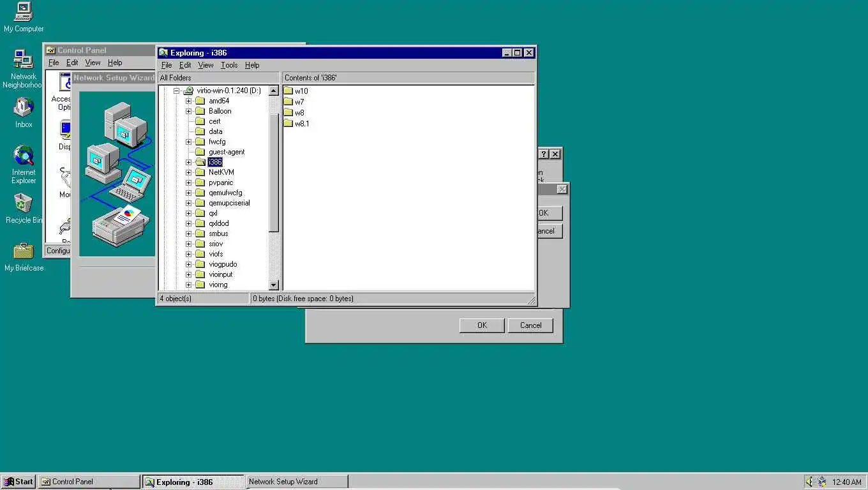The width and height of the screenshot is (868, 490).
Task: Expand the fwcfg folder node
Action: coord(188,142)
